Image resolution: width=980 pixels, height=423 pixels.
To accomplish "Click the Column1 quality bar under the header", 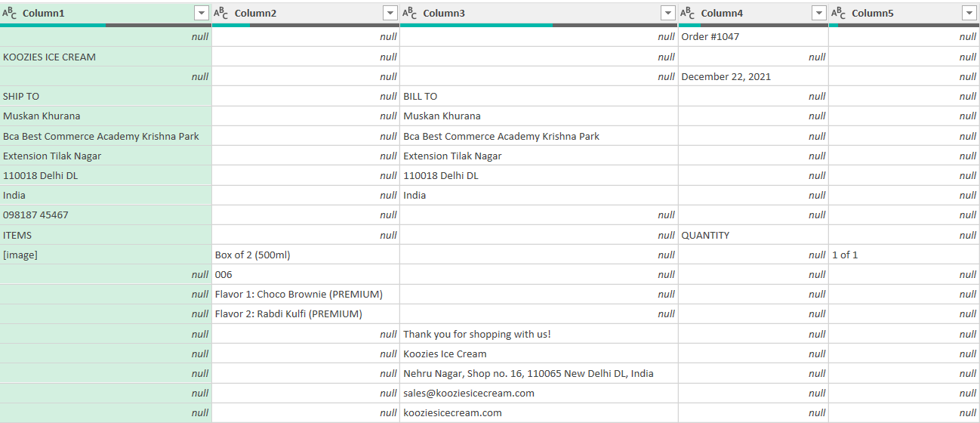I will 106,25.
